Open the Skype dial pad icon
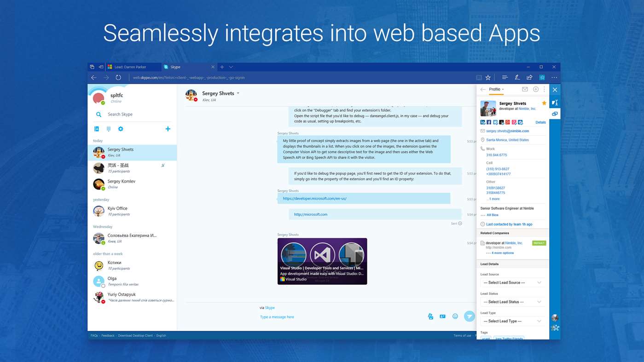Viewport: 644px width, 362px height. click(x=109, y=129)
